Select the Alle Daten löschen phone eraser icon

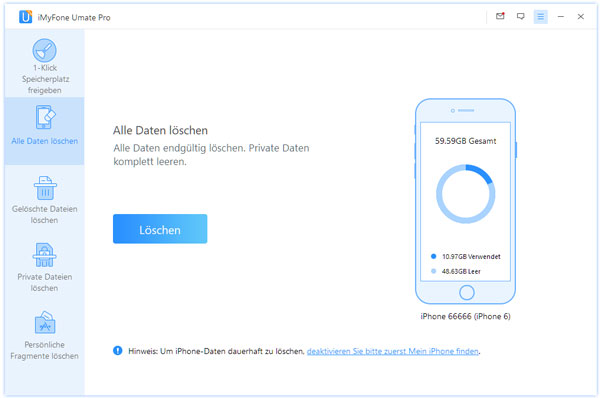(45, 117)
